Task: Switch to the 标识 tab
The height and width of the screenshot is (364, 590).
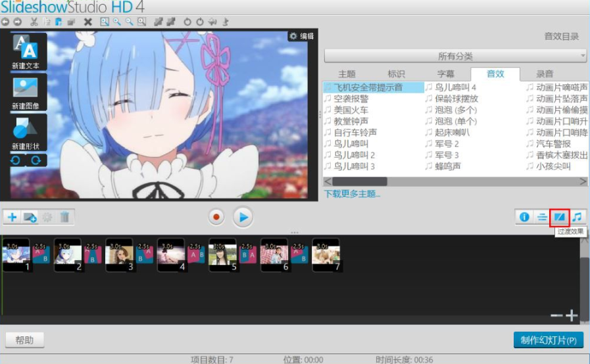Action: [x=396, y=74]
